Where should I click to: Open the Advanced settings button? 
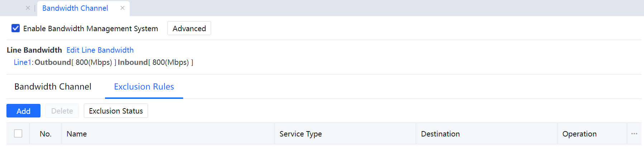tap(189, 29)
